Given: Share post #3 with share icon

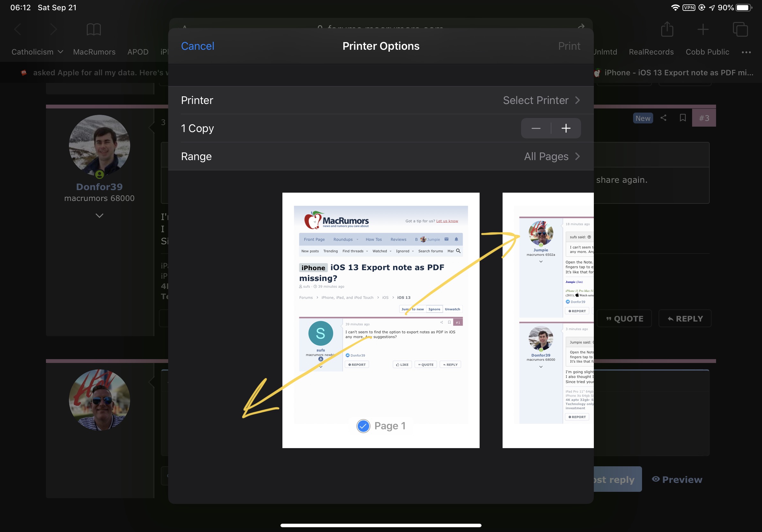Looking at the screenshot, I should (663, 118).
